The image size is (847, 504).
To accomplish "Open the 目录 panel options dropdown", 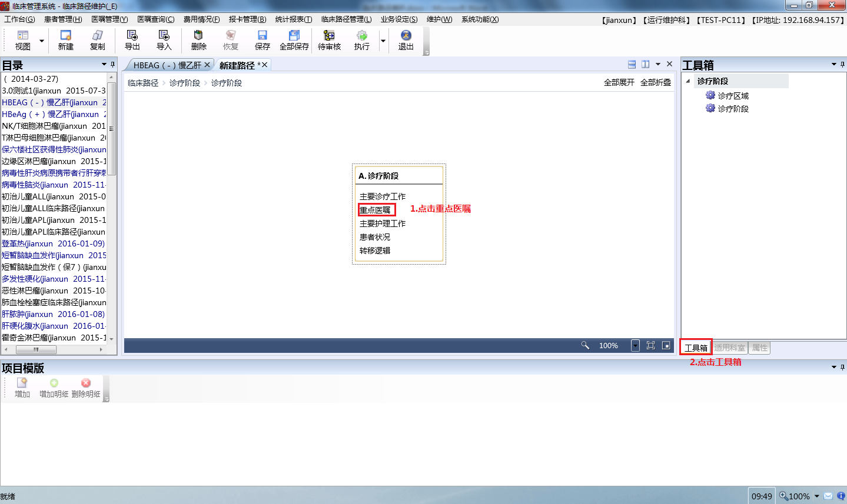I will (104, 64).
